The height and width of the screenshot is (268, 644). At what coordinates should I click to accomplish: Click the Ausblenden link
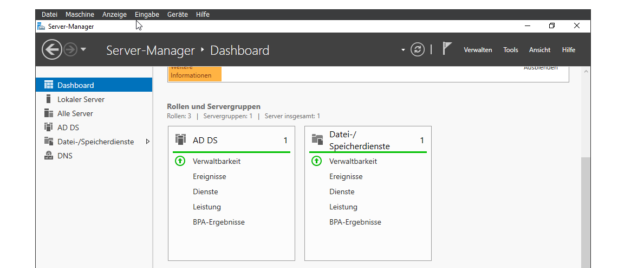541,68
